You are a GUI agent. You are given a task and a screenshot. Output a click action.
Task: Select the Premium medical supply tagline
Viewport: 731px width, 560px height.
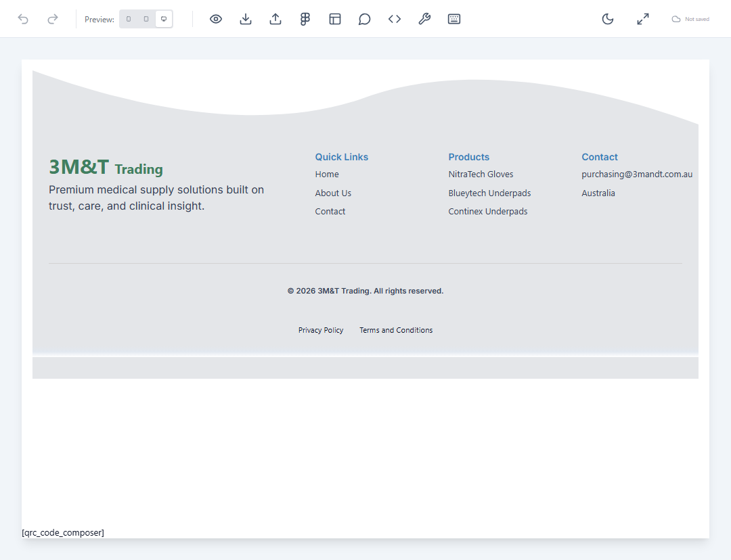(x=156, y=197)
